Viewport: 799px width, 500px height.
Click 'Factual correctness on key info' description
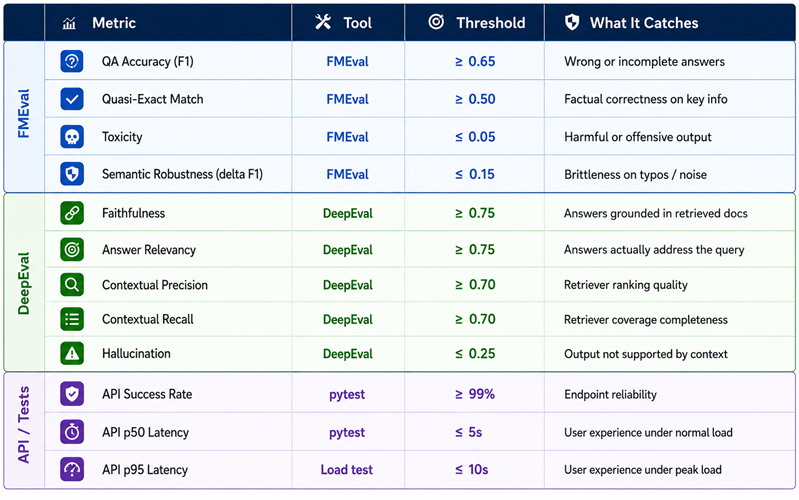point(646,99)
